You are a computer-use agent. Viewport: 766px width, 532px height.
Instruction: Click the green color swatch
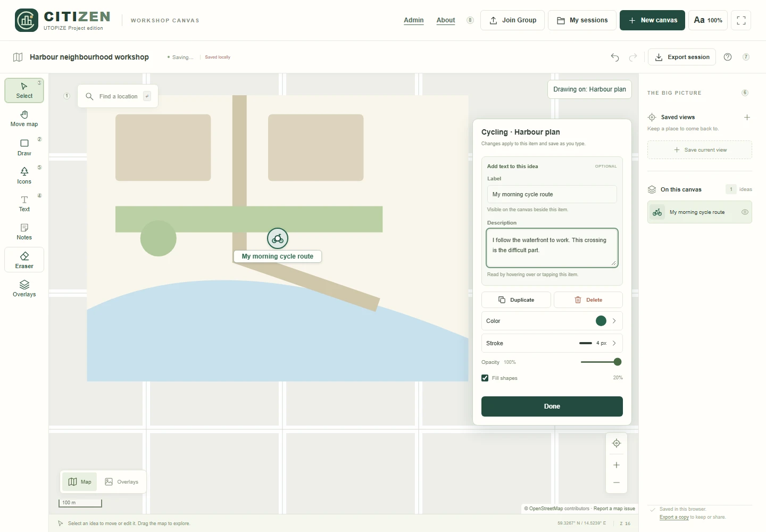pos(601,321)
